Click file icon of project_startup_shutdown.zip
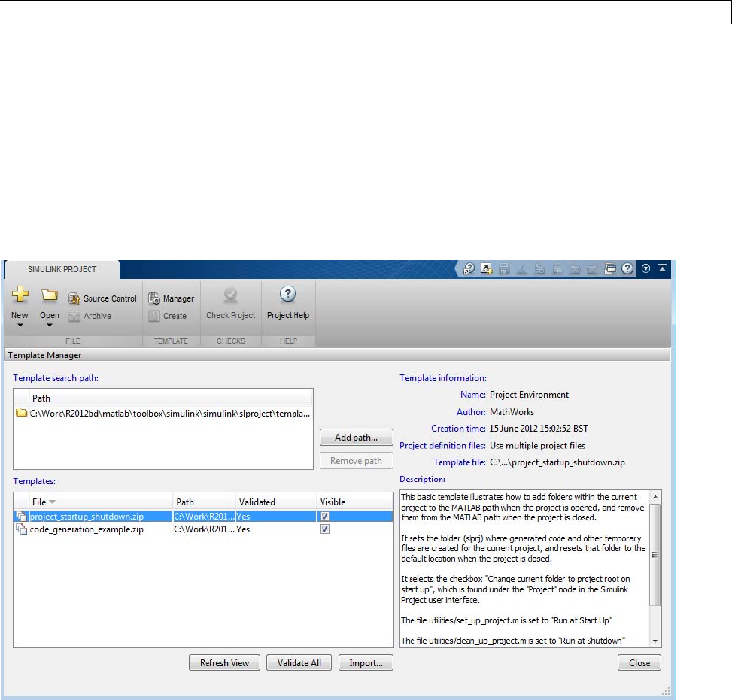This screenshot has width=732, height=700. click(x=21, y=516)
